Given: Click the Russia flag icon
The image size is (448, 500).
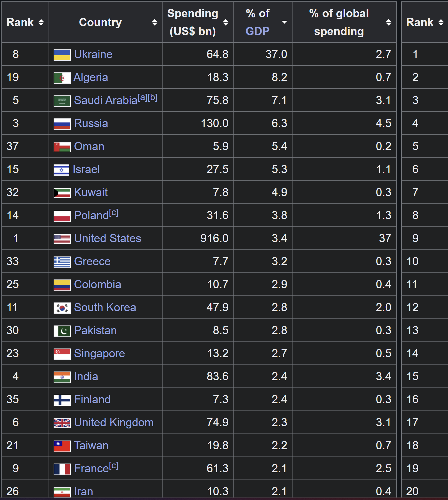Looking at the screenshot, I should point(62,124).
